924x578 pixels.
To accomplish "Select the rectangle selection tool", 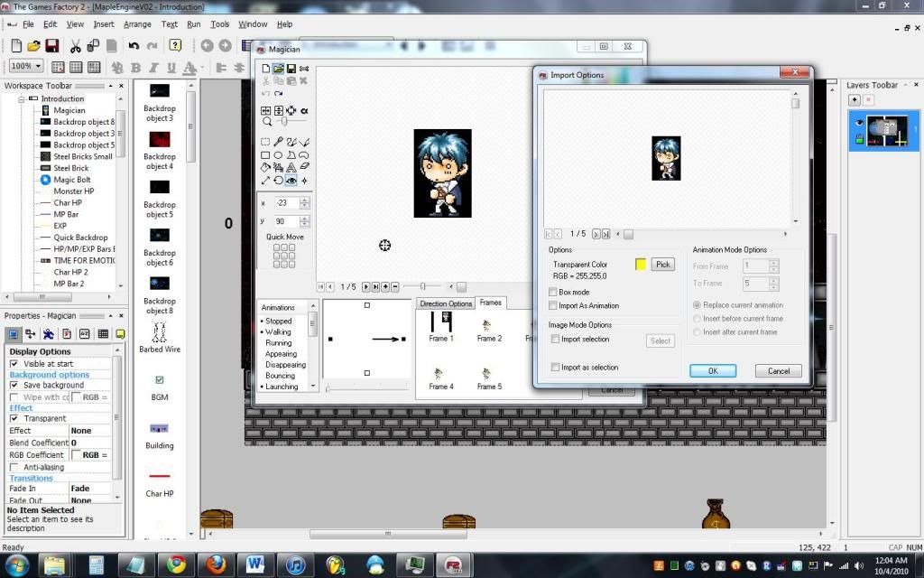I will click(265, 142).
